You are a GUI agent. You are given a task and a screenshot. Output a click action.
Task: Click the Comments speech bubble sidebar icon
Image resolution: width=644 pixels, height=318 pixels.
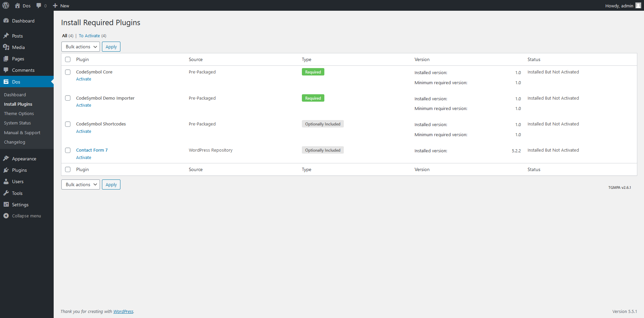tap(6, 70)
